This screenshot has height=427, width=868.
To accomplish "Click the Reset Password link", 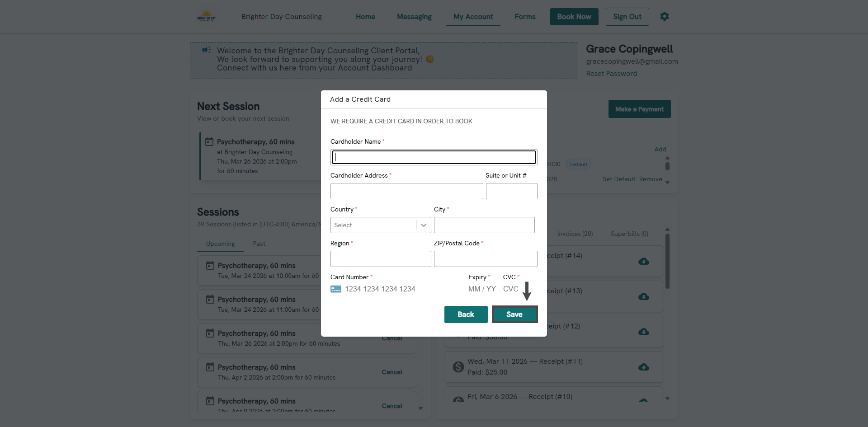I will point(611,74).
